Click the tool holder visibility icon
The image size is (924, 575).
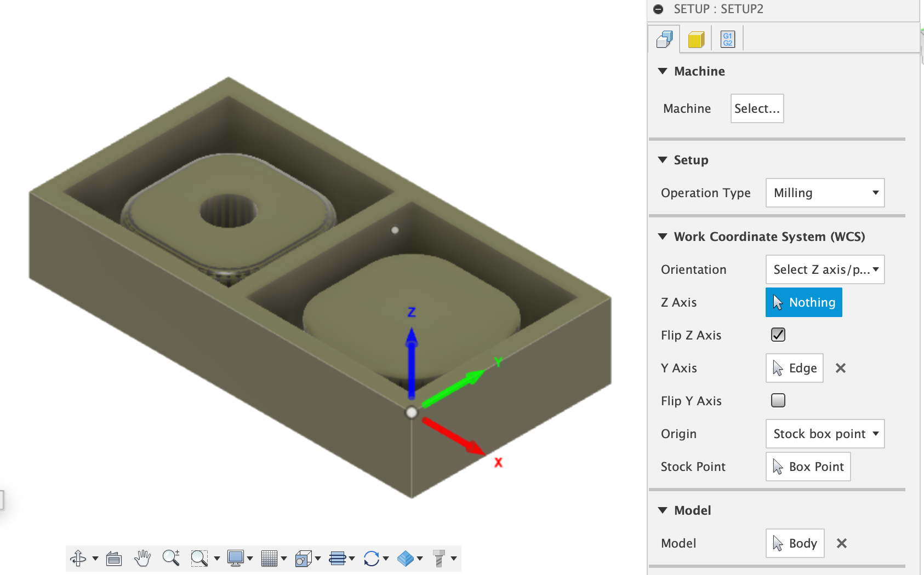coord(439,558)
